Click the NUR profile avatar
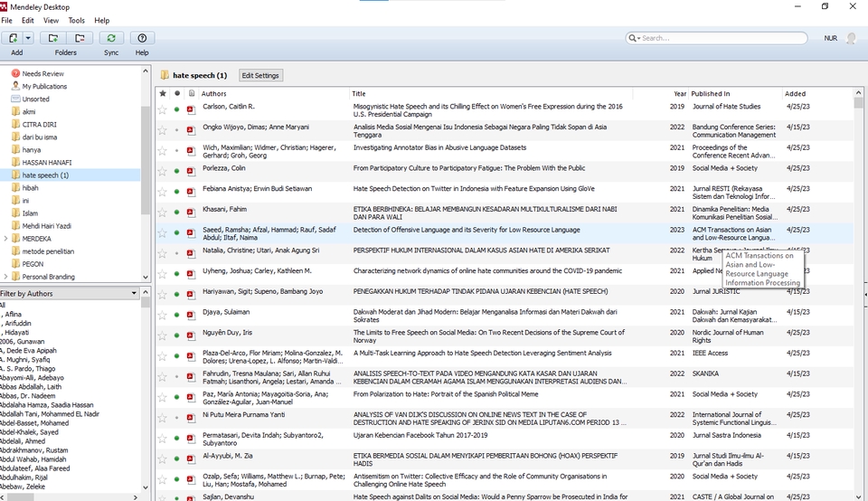 click(x=852, y=38)
